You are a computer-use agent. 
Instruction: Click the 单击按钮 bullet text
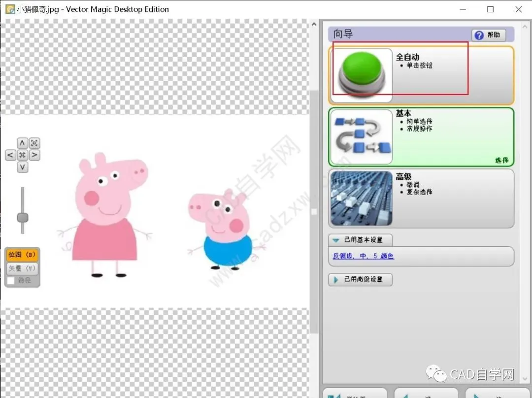419,66
